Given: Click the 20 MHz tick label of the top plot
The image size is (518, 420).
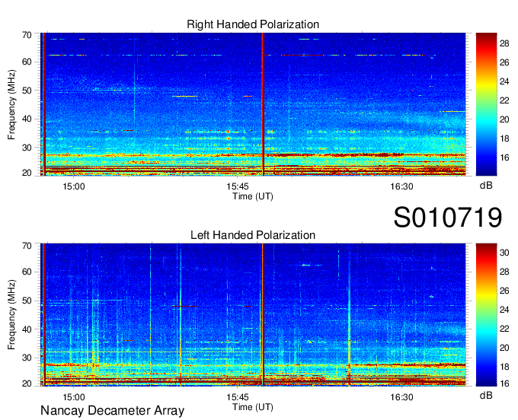Looking at the screenshot, I should point(27,173).
